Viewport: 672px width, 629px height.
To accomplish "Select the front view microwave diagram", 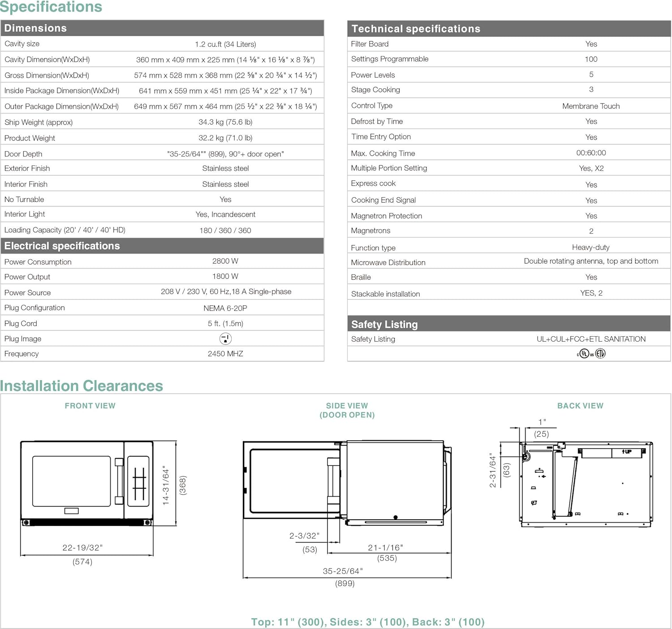I will click(x=86, y=483).
